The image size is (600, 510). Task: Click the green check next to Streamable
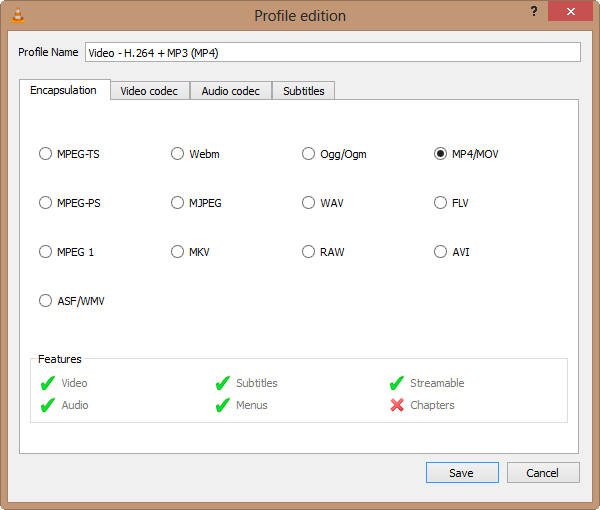point(397,383)
